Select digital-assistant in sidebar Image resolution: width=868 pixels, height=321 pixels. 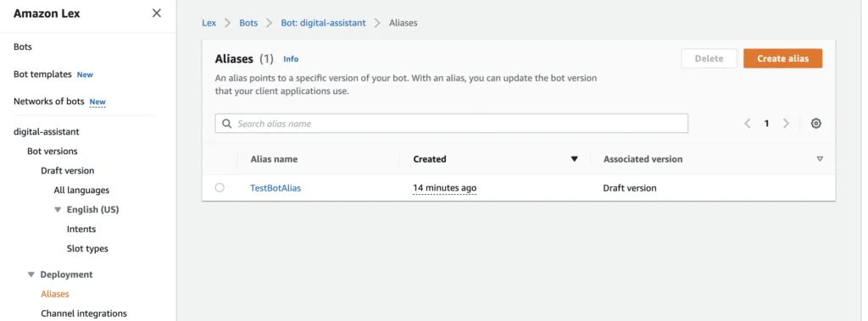pos(47,132)
